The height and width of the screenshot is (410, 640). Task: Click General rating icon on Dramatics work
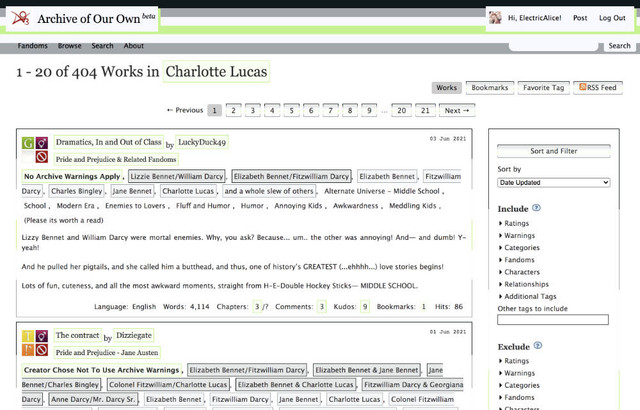28,143
